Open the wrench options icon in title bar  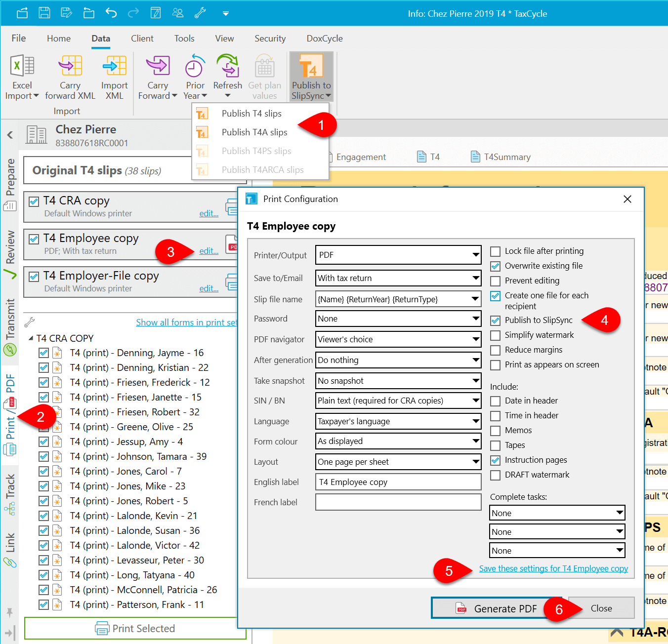pyautogui.click(x=200, y=13)
